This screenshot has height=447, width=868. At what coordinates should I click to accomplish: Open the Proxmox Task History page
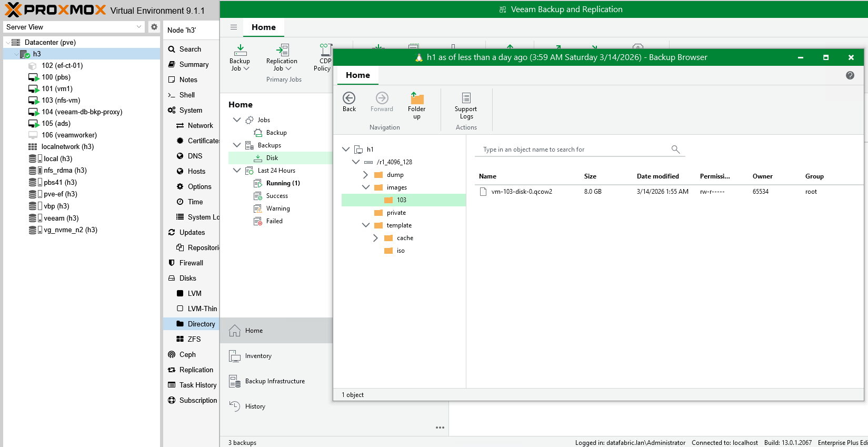pos(197,385)
